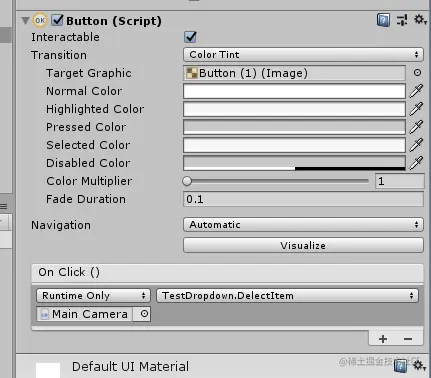Open the Disabled Color swatch
Image resolution: width=431 pixels, height=378 pixels.
294,163
